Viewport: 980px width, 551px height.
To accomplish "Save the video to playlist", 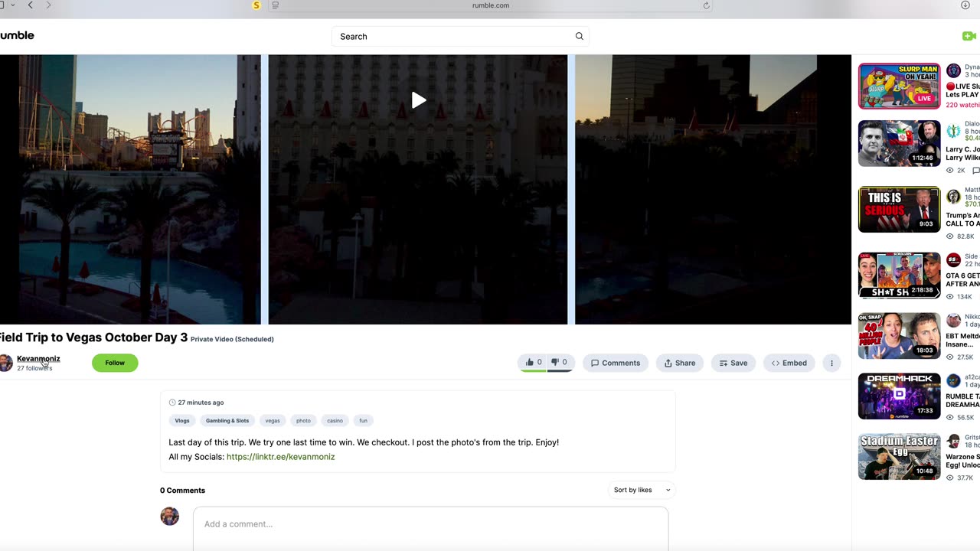I will coord(733,363).
